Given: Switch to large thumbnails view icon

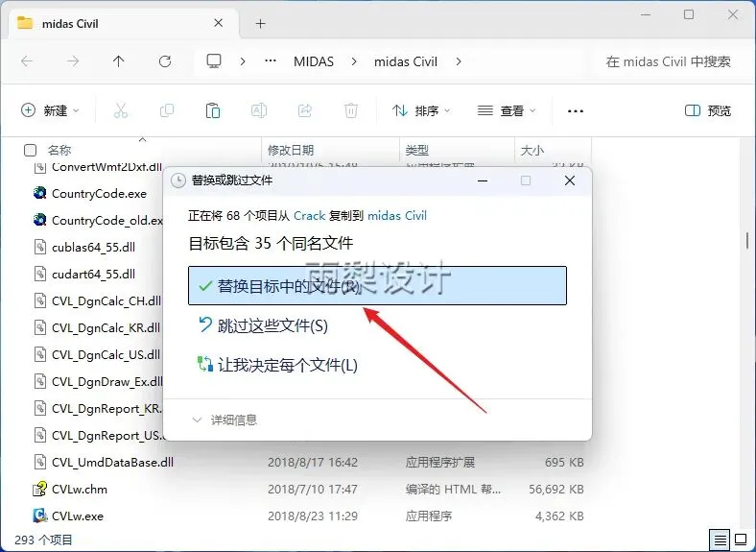Looking at the screenshot, I should click(x=741, y=540).
